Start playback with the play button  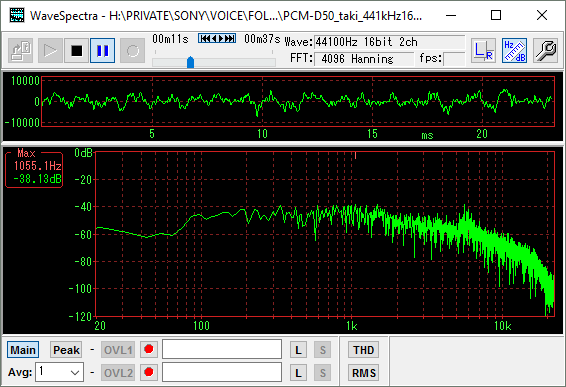pyautogui.click(x=50, y=51)
